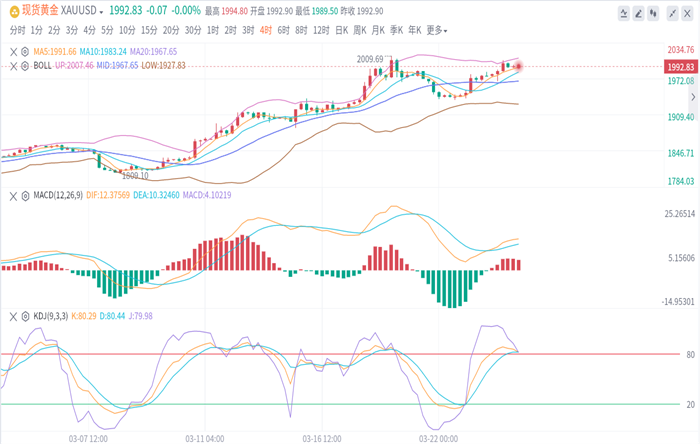This screenshot has height=444, width=700.
Task: Select the 日K timeframe tab
Action: pos(343,30)
